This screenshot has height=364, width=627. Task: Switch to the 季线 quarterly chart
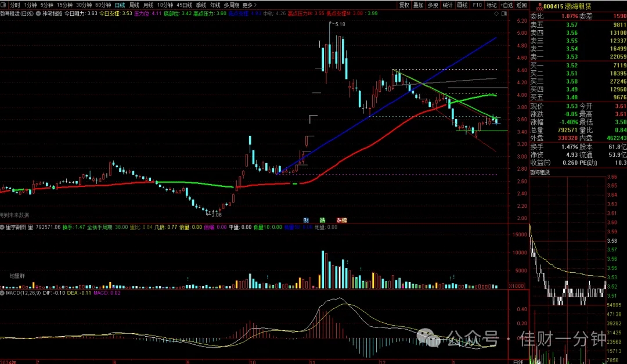201,5
